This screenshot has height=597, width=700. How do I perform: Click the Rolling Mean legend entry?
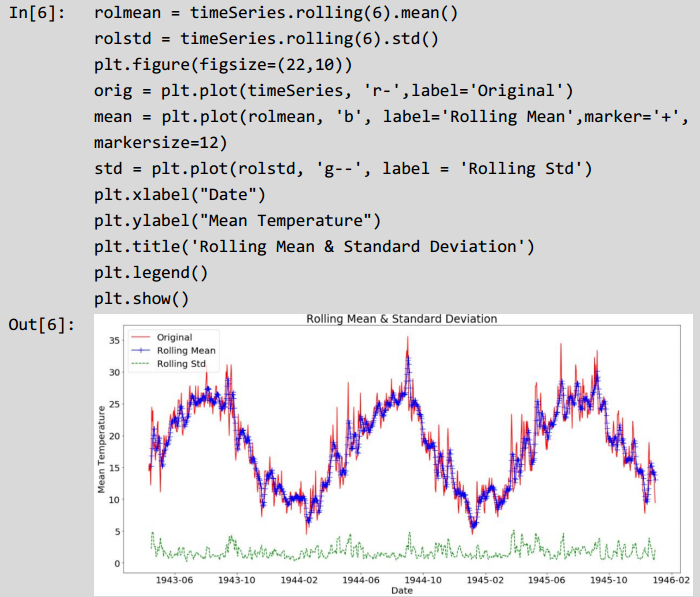[x=186, y=351]
